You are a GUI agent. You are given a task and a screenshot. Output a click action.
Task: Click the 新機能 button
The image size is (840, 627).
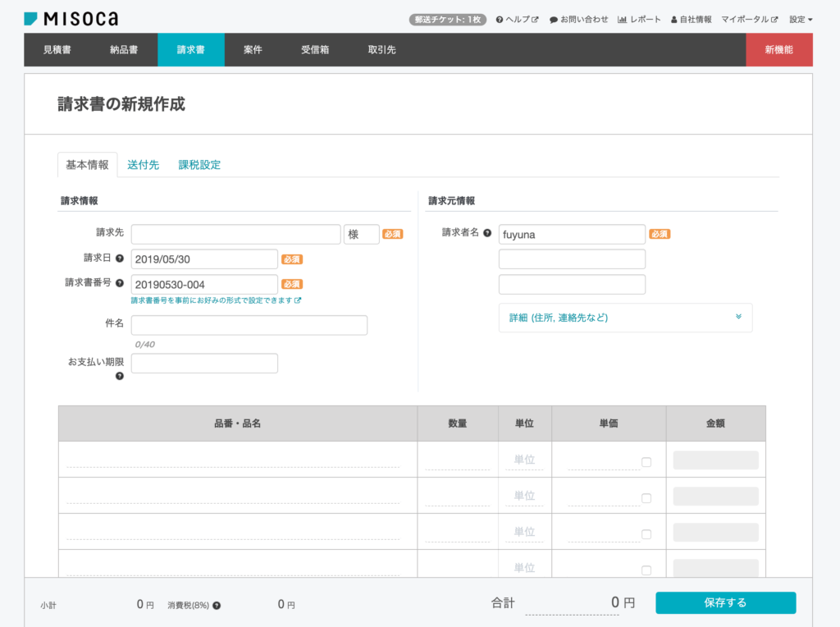click(779, 50)
